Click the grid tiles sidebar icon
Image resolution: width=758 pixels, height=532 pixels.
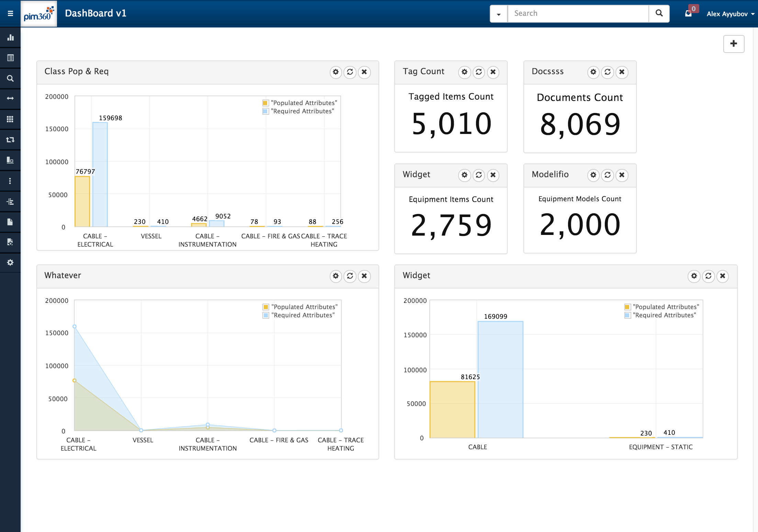pos(10,119)
